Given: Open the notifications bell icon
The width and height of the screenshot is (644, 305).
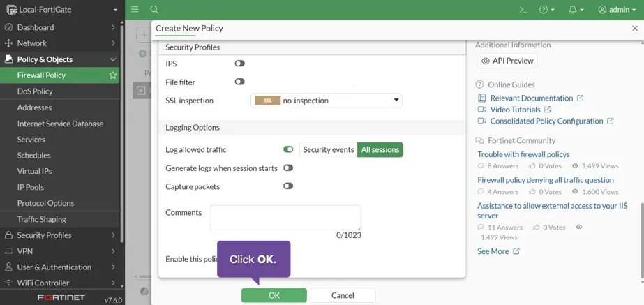Looking at the screenshot, I should pos(576,10).
